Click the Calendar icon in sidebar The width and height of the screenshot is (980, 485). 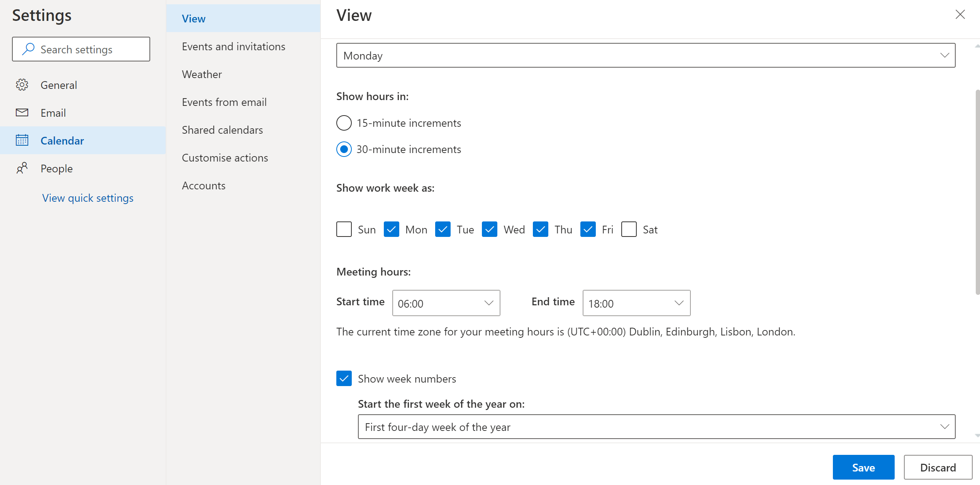[22, 140]
